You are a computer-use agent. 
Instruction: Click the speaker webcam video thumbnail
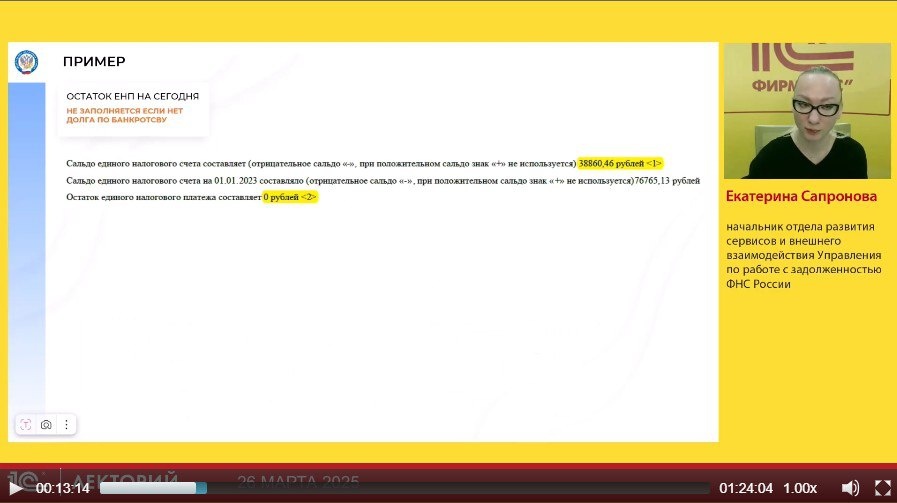coord(807,110)
